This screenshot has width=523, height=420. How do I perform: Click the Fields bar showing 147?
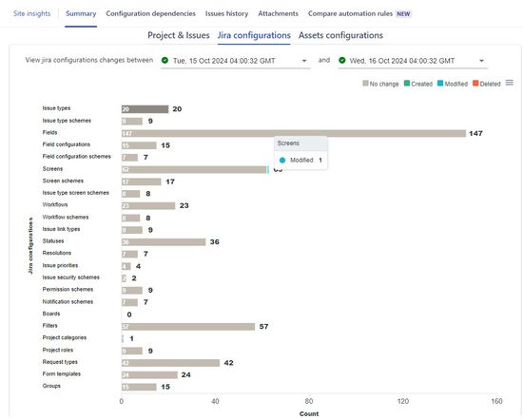tap(294, 133)
